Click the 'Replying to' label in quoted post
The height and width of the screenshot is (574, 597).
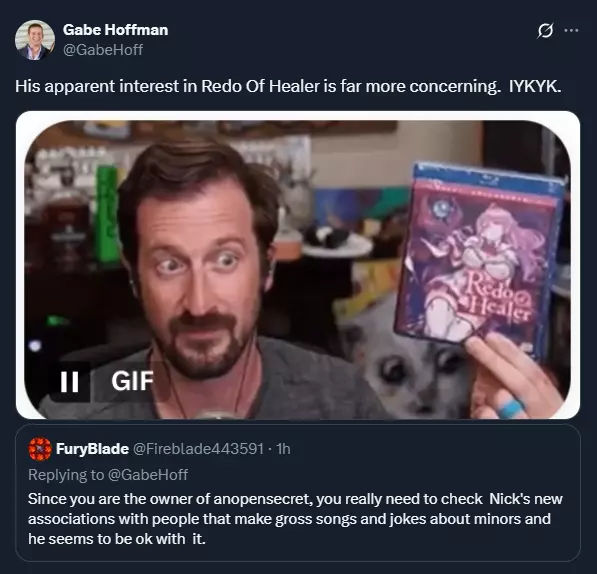pyautogui.click(x=66, y=475)
